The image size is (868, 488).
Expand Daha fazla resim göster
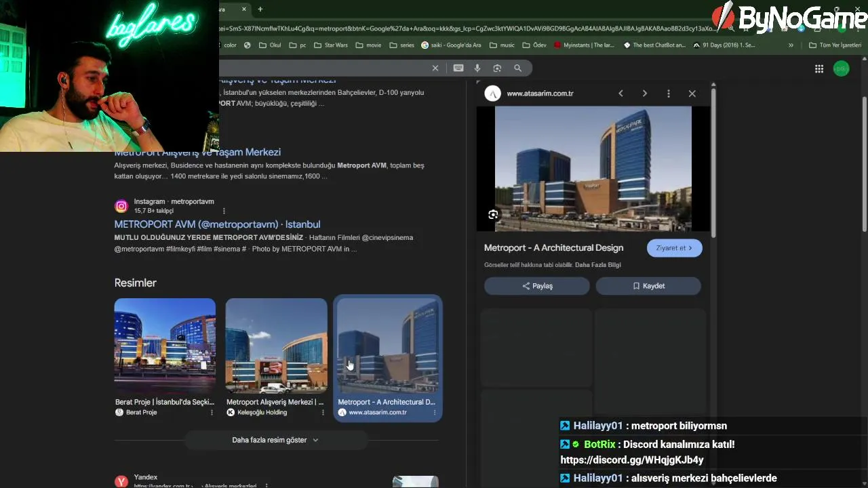(x=275, y=440)
